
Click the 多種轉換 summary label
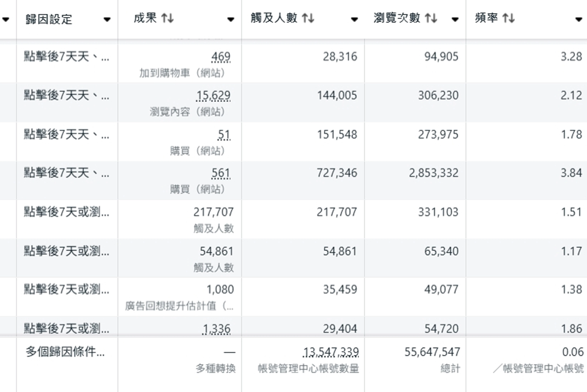(x=216, y=369)
